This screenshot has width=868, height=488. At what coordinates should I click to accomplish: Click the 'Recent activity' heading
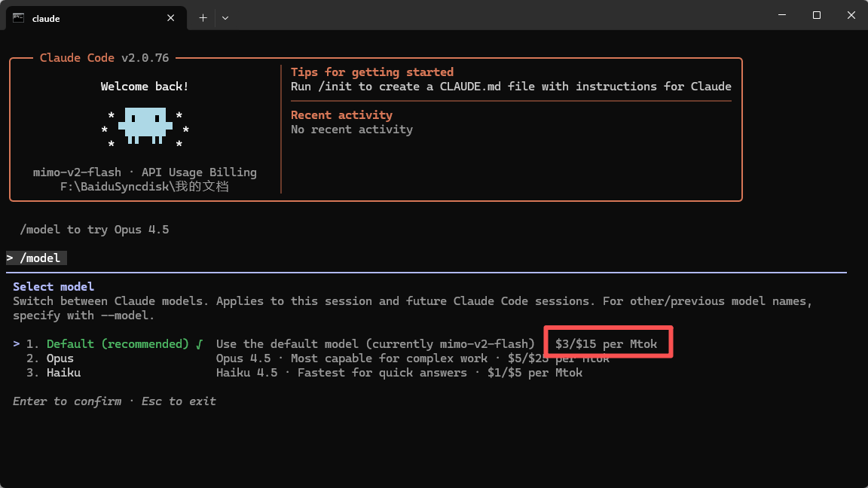click(x=341, y=115)
